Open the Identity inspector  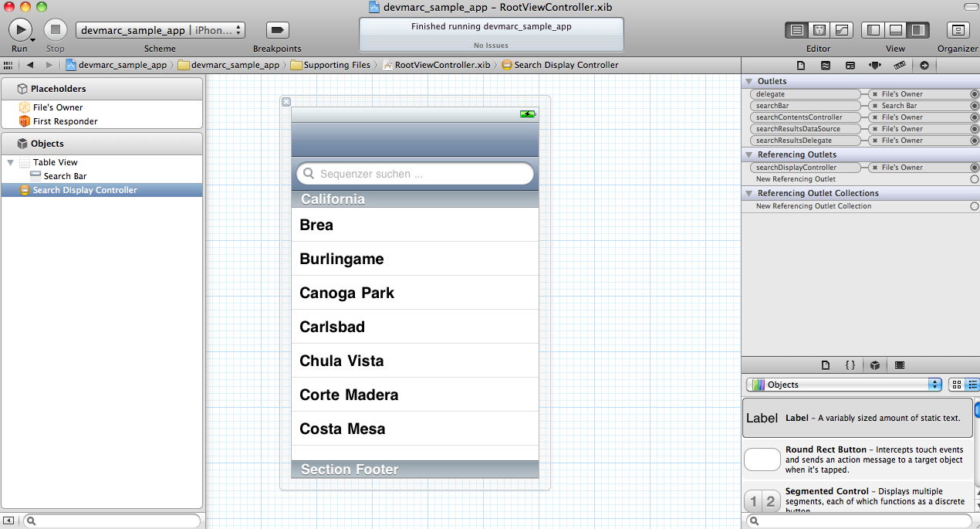pos(851,65)
